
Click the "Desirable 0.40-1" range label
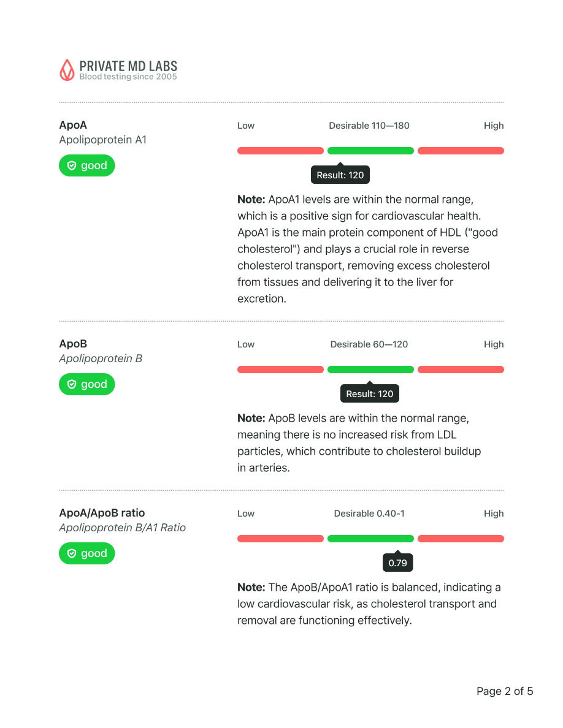pos(369,514)
